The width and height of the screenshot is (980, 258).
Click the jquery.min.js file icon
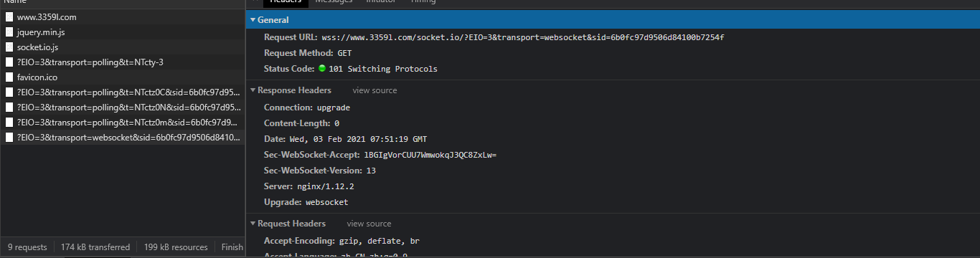(x=9, y=32)
